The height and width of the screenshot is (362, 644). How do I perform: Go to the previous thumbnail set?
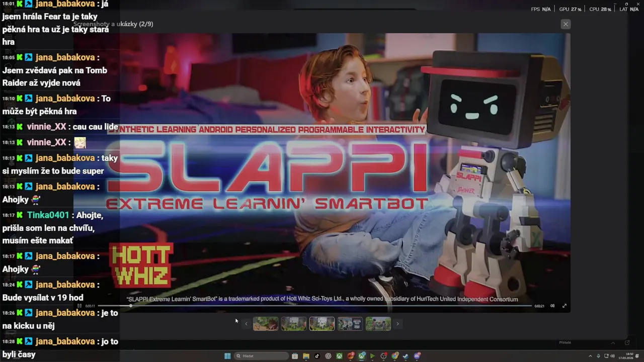click(x=246, y=324)
